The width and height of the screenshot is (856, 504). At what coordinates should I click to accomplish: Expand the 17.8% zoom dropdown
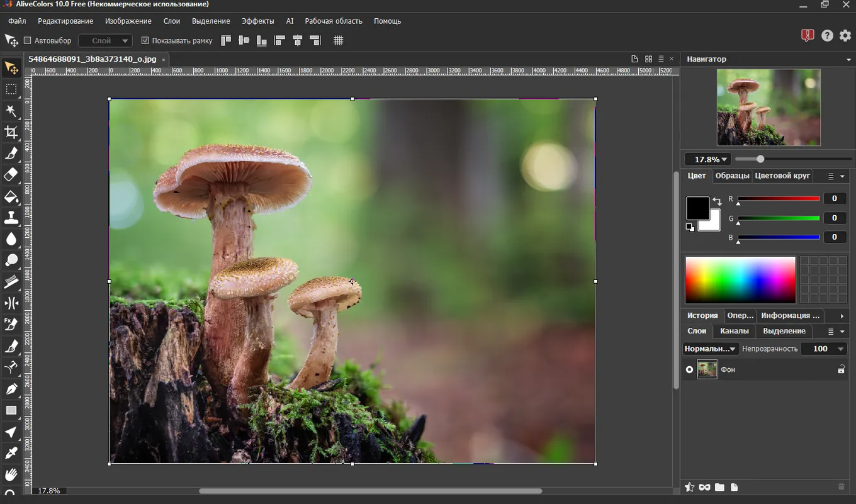[x=707, y=160]
